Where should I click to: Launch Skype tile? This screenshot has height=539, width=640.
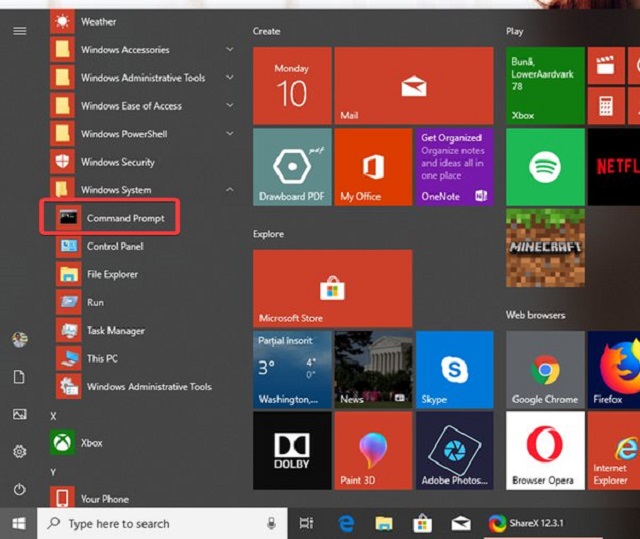[455, 370]
